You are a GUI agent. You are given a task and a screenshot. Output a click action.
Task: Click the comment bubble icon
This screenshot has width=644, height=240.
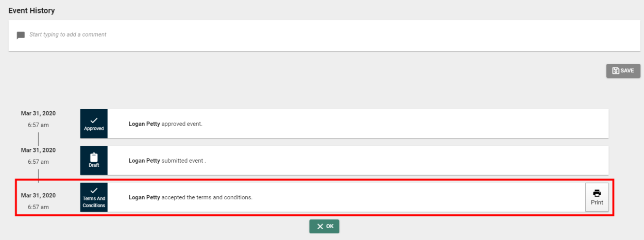(x=21, y=36)
